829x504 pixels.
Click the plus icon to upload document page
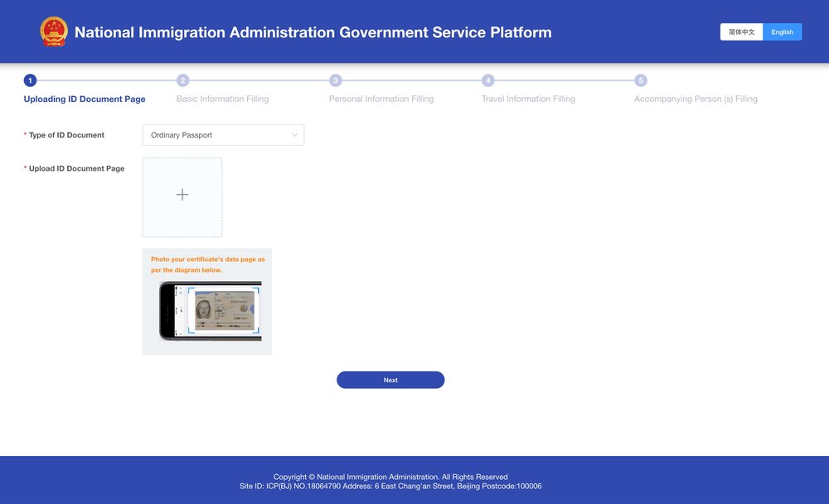tap(182, 196)
